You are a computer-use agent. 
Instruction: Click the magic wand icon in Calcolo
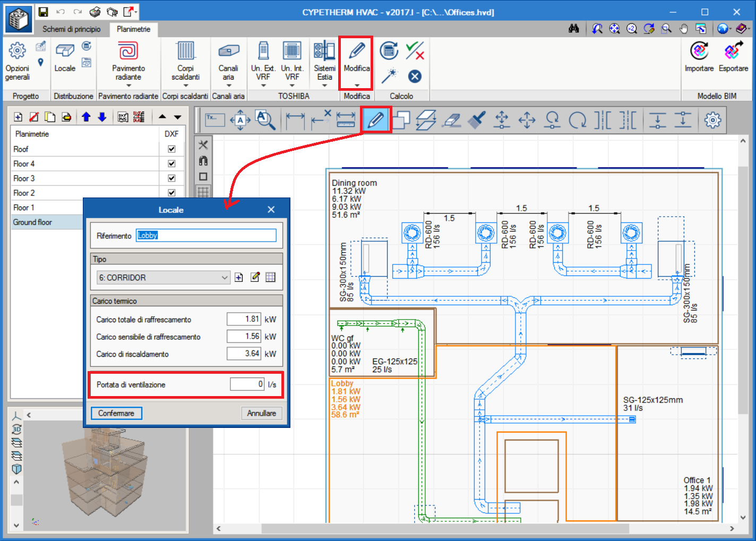tap(389, 76)
